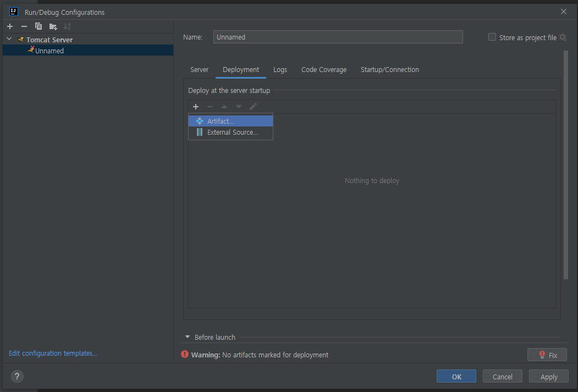
Task: Switch to the Server tab
Action: 199,70
